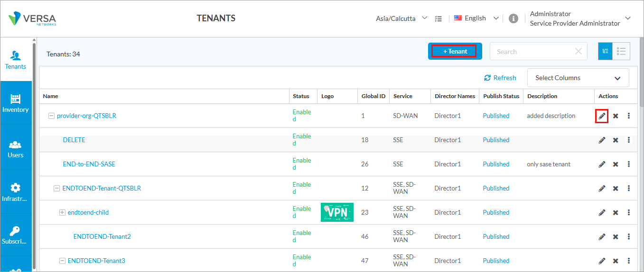Click the Publish Status column header

[x=501, y=96]
